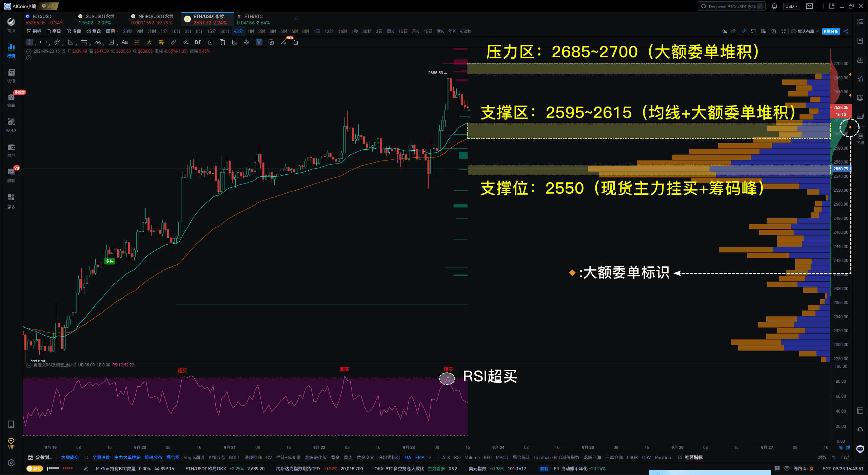868x475 pixels.
Task: Take a chart screenshot with camera icon
Action: coord(734,31)
